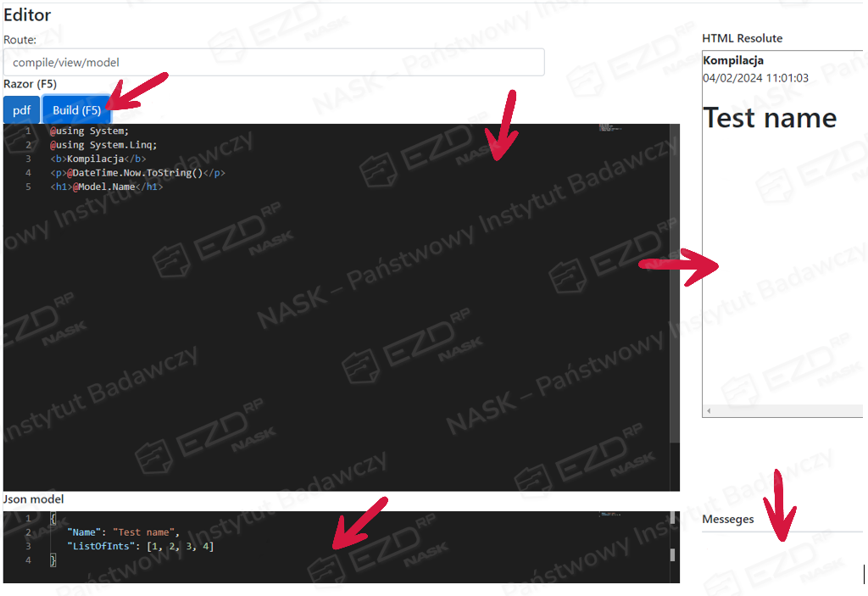Click the left scroll arrow in HTML preview
The image size is (868, 596).
tap(709, 411)
